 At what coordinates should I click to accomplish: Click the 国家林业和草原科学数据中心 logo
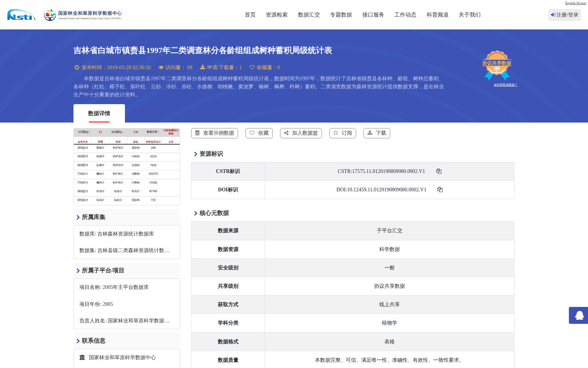click(x=83, y=15)
